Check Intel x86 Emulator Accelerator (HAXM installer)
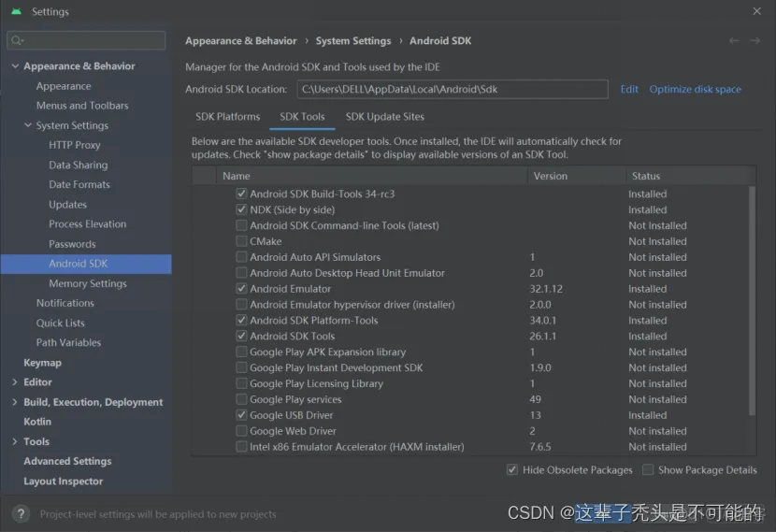The image size is (776, 532). tap(241, 446)
